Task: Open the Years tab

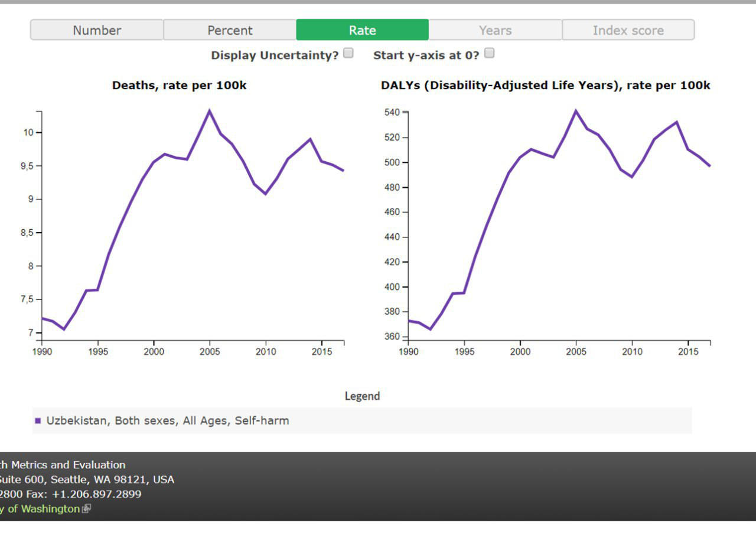Action: click(x=495, y=30)
